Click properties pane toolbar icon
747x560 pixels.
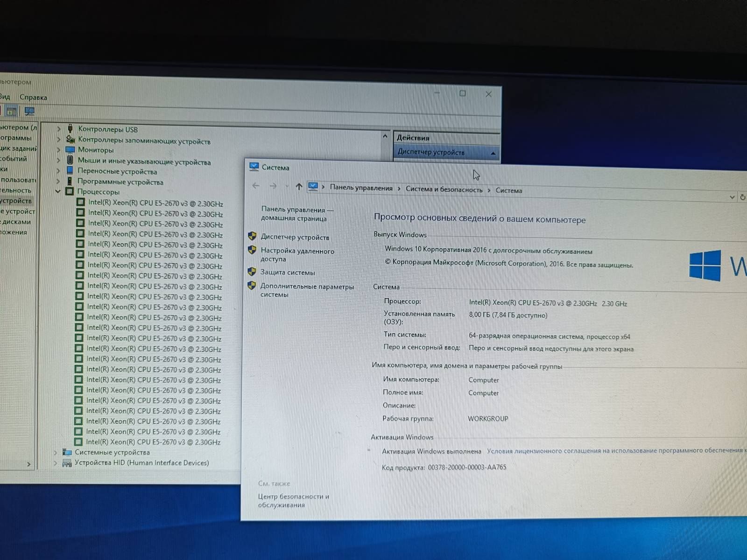(12, 111)
